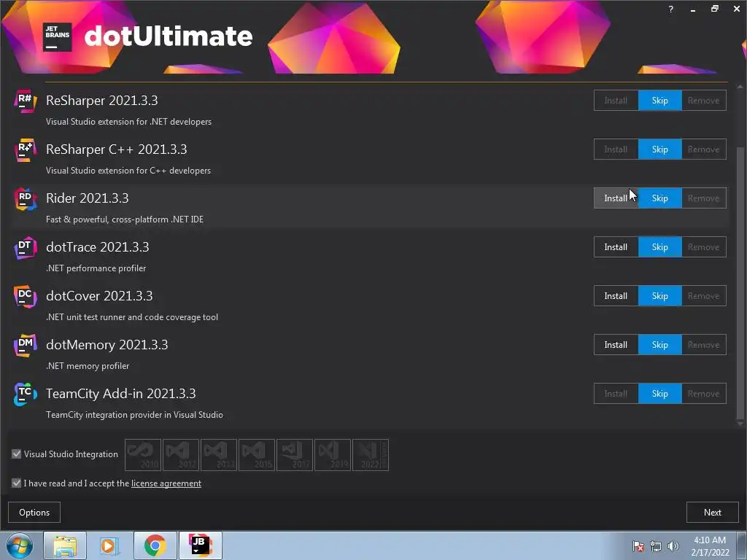Viewport: 747px width, 560px height.
Task: Click Install for ReSharper 2021.3.3
Action: pos(616,101)
